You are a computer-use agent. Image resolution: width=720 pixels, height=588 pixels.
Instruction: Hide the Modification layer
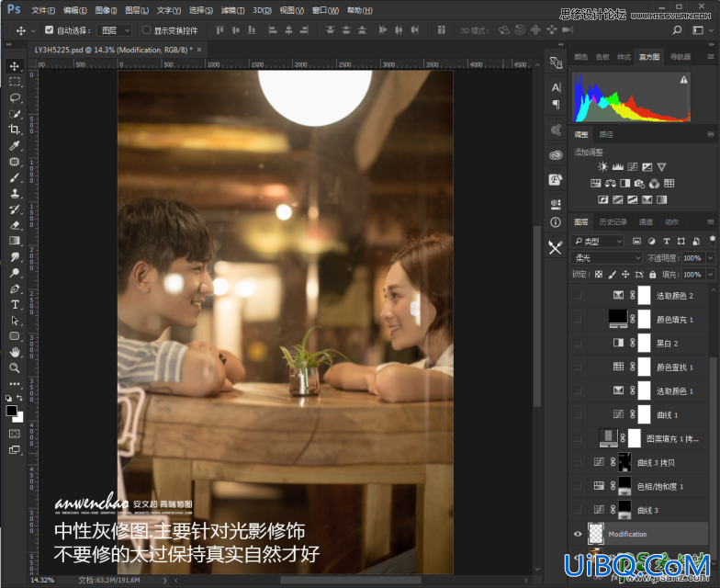(x=578, y=534)
